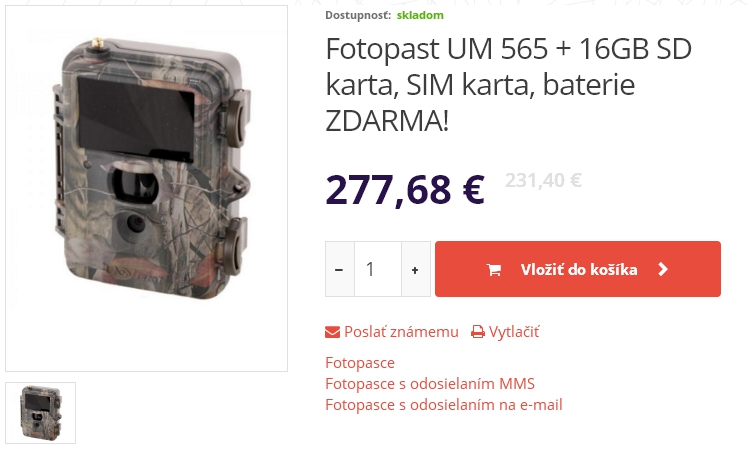Viewport: 752px width, 455px height.
Task: Click the skladom availability status
Action: click(420, 15)
